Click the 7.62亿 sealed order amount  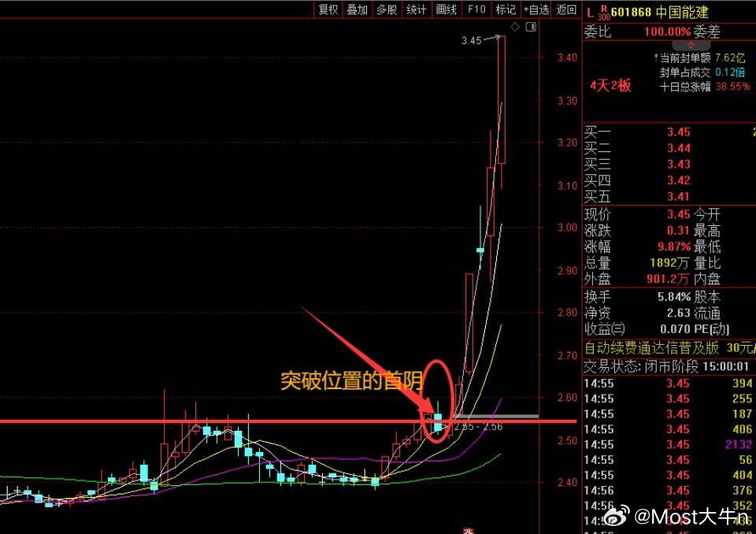coord(730,57)
